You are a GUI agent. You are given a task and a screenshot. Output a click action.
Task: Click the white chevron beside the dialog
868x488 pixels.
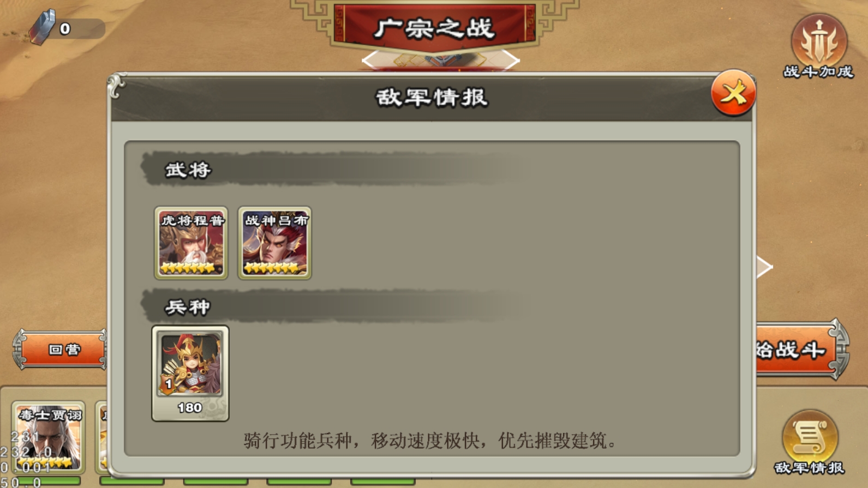pos(765,267)
